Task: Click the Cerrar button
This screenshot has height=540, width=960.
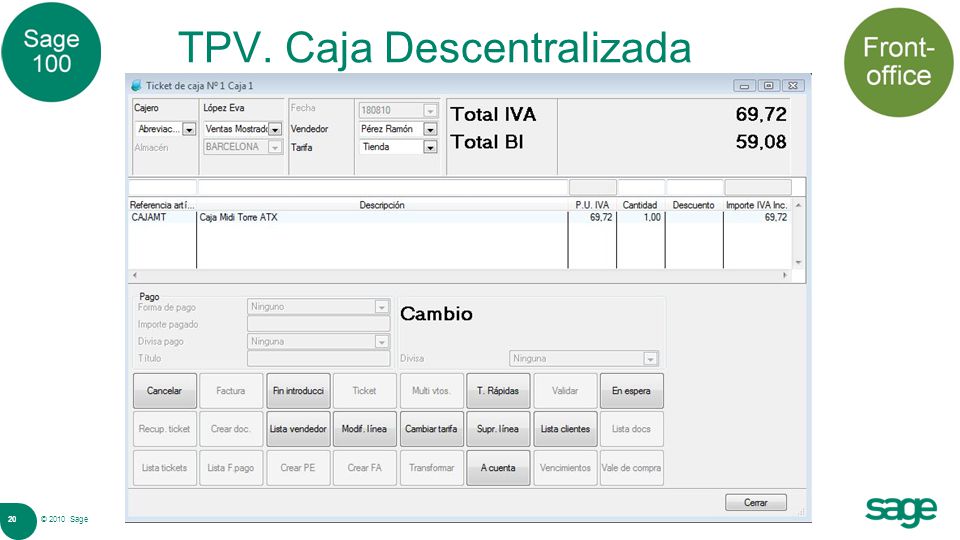Action: tap(756, 503)
